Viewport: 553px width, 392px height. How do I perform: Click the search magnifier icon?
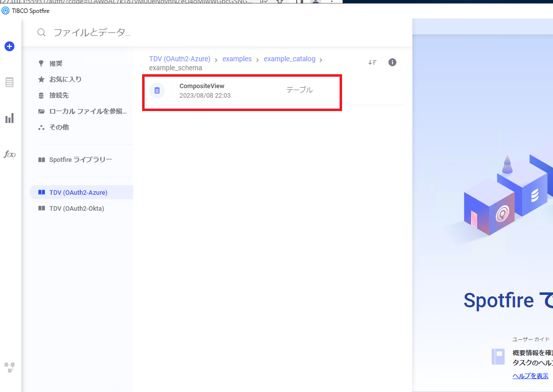pyautogui.click(x=41, y=32)
